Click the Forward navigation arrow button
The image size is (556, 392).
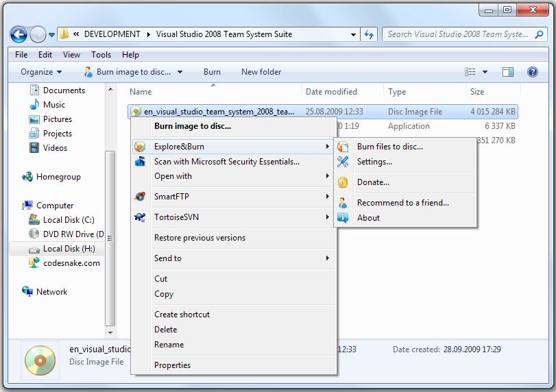point(38,34)
